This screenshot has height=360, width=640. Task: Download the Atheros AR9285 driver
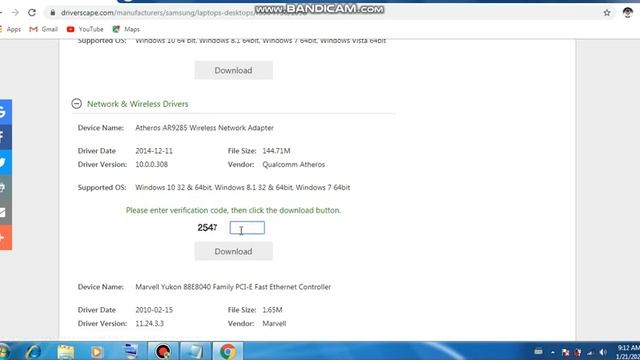click(x=233, y=251)
